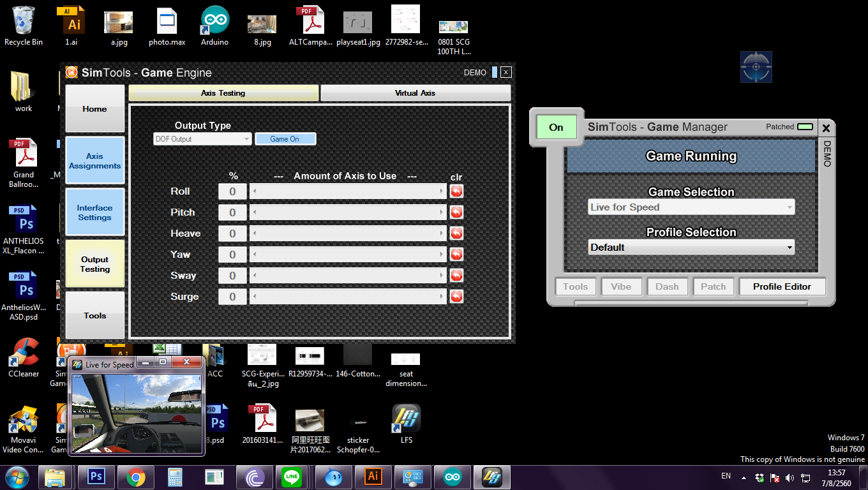Open the Arduino desktop shortcut

[x=214, y=26]
